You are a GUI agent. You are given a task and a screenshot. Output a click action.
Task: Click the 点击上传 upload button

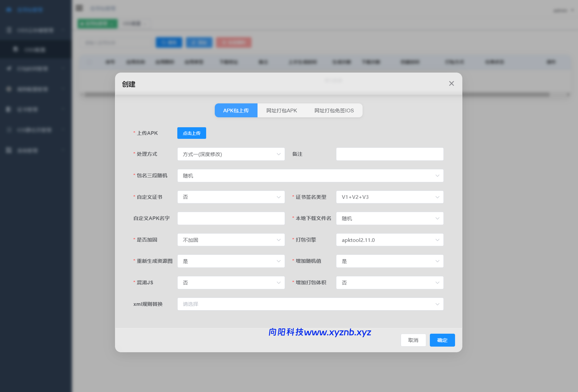pyautogui.click(x=192, y=133)
